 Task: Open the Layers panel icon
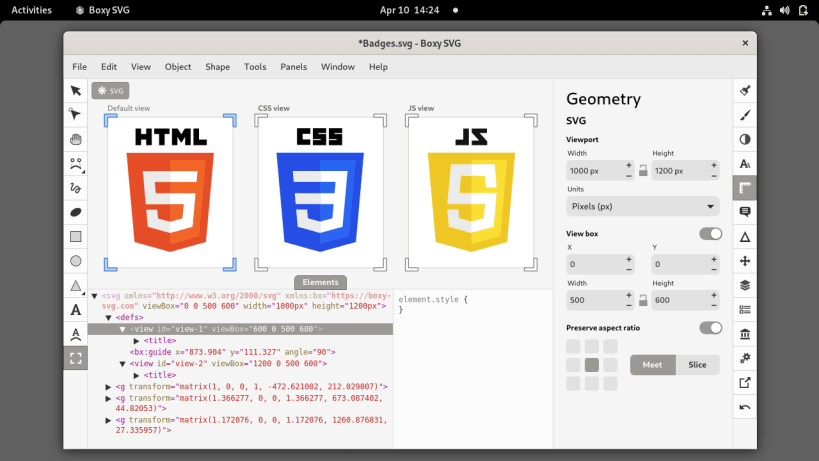coord(745,285)
